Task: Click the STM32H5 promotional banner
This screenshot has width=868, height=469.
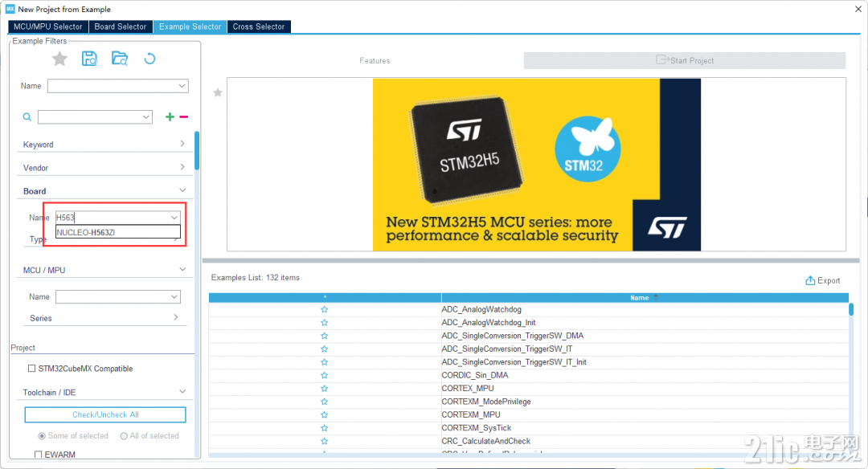Action: coord(536,165)
